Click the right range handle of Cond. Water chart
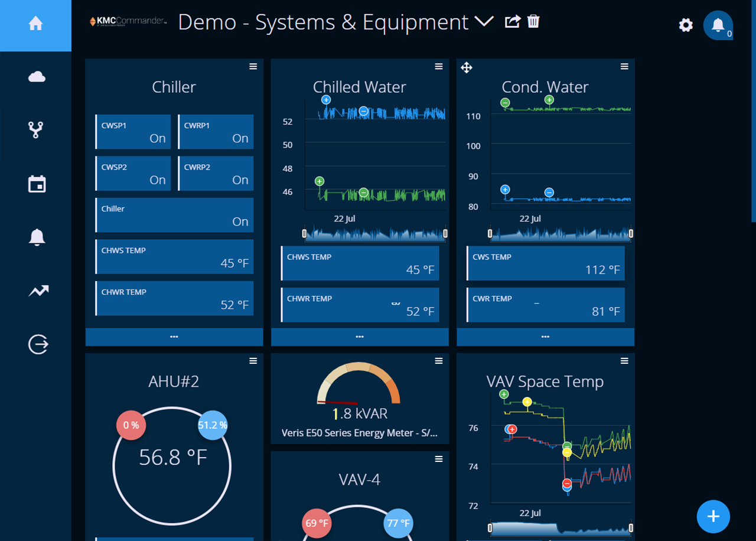 coord(631,234)
